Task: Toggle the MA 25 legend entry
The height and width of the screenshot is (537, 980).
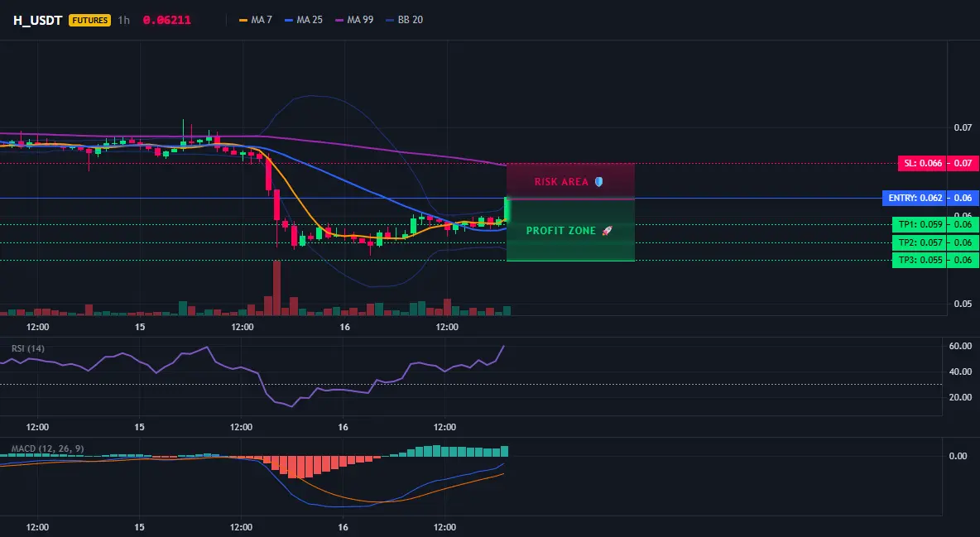Action: click(304, 20)
